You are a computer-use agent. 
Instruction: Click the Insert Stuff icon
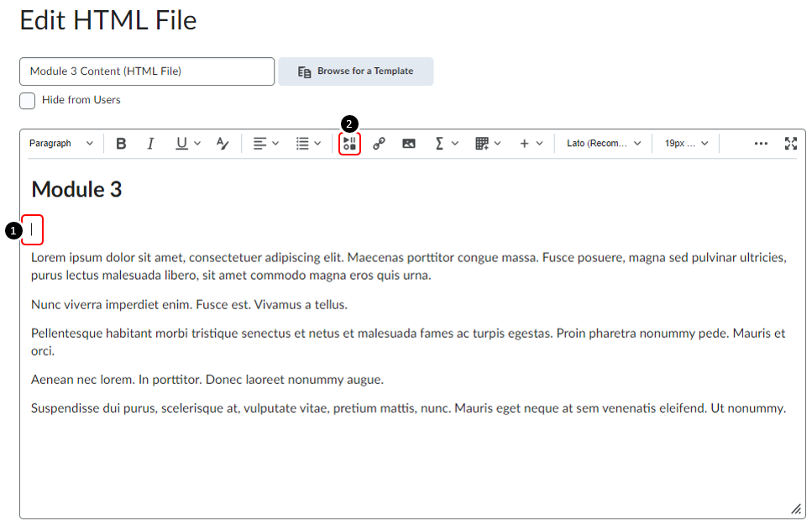pyautogui.click(x=350, y=144)
